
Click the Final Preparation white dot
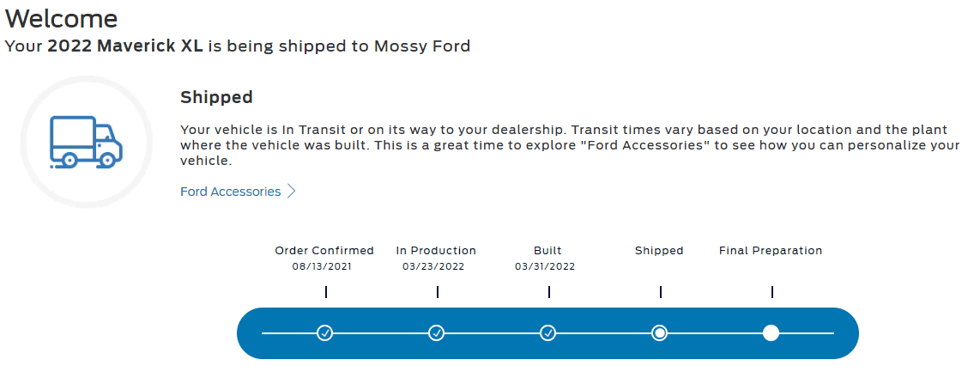(x=771, y=333)
